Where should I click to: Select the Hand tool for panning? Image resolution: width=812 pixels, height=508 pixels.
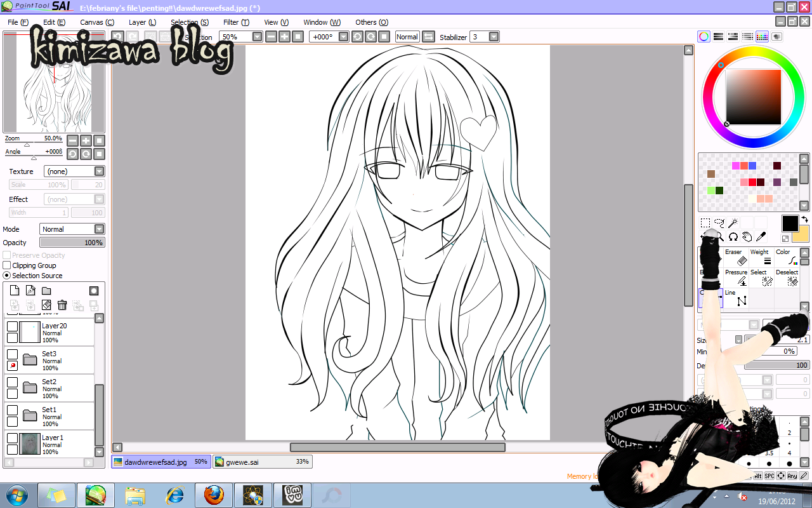pyautogui.click(x=746, y=236)
